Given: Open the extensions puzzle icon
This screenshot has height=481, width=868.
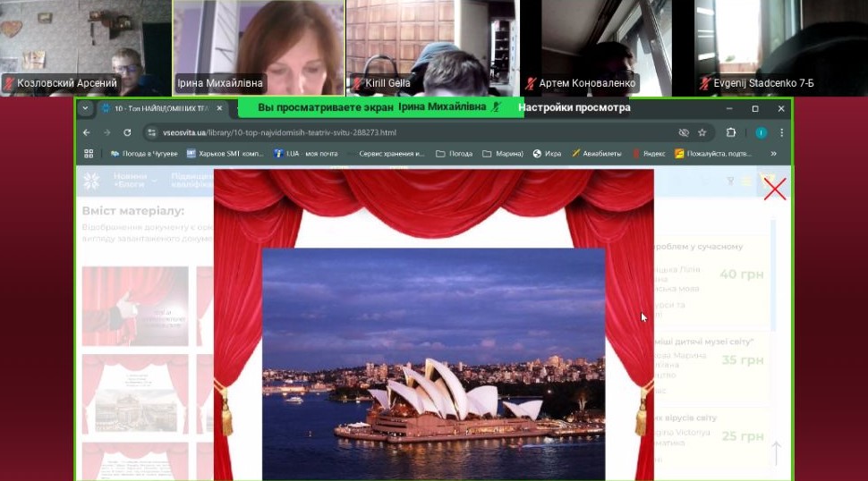Looking at the screenshot, I should (x=731, y=132).
